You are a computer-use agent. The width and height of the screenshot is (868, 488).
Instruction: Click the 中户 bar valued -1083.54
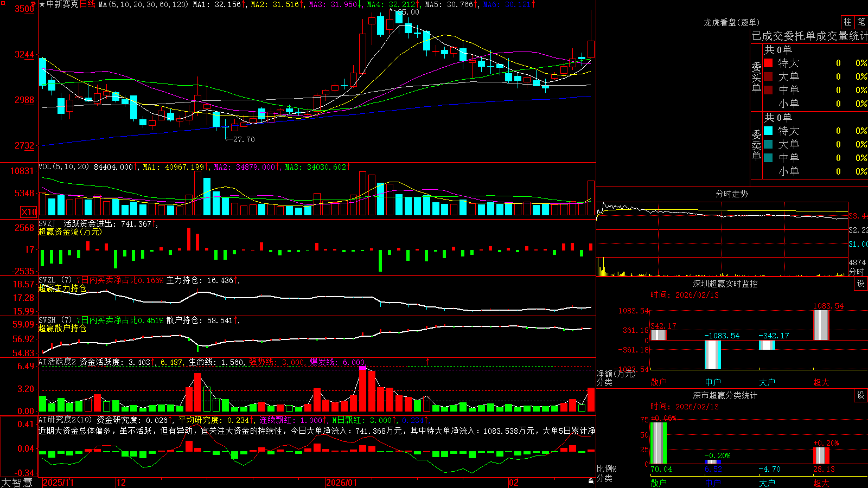(713, 355)
